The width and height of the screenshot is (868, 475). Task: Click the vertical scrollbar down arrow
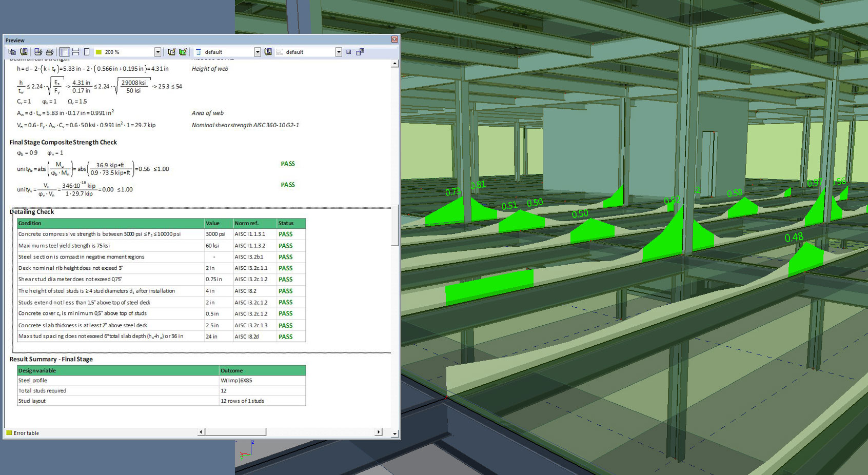pos(394,433)
